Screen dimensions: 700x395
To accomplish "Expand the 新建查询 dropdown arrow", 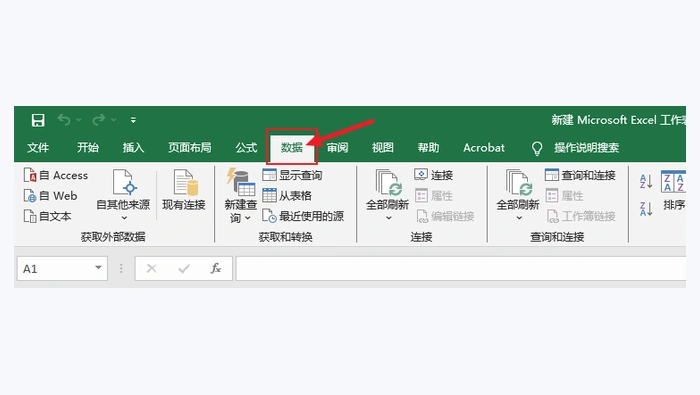I will 247,218.
